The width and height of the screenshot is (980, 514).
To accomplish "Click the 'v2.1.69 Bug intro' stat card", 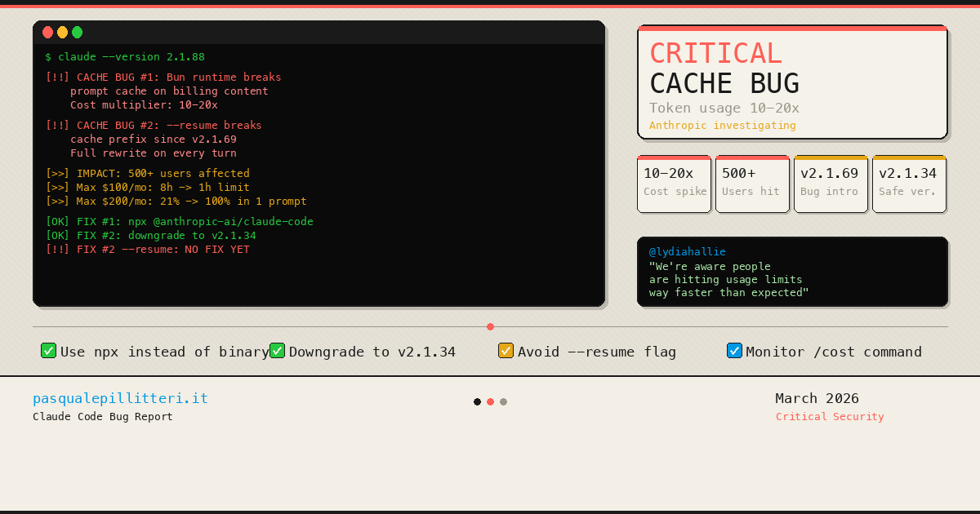I will pyautogui.click(x=831, y=184).
